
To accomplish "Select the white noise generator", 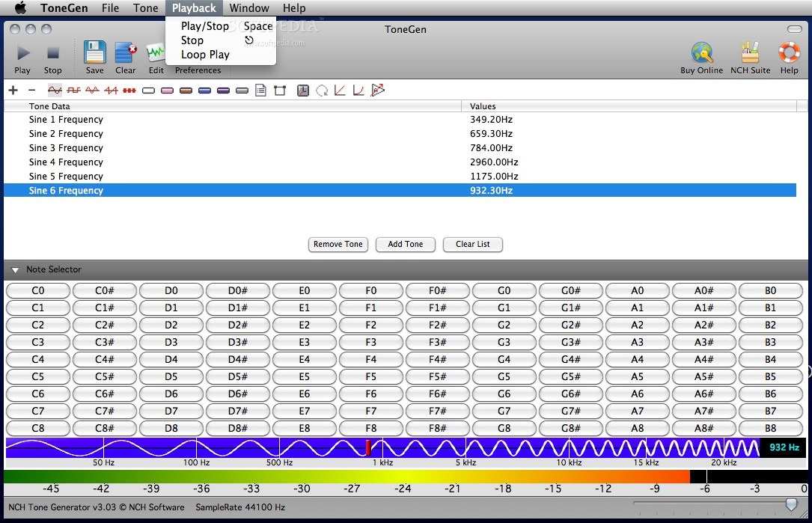I will (150, 90).
